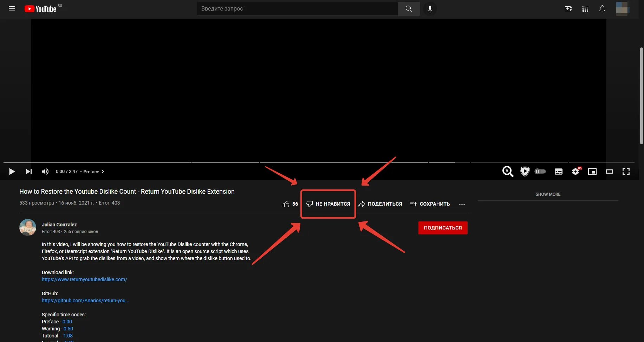Open the account avatar menu
The width and height of the screenshot is (644, 342).
622,9
